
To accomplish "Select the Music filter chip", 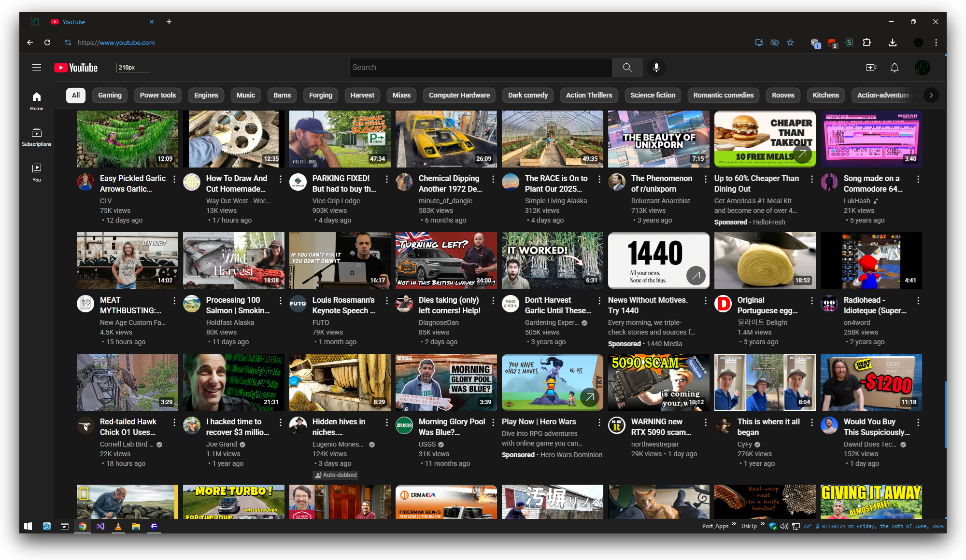I will [246, 95].
